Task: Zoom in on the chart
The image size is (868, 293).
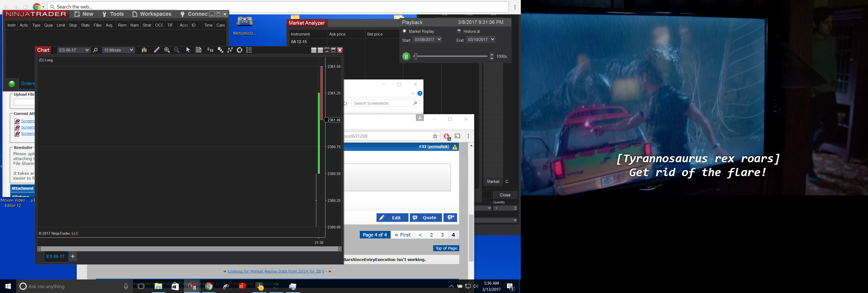Action: tap(167, 50)
